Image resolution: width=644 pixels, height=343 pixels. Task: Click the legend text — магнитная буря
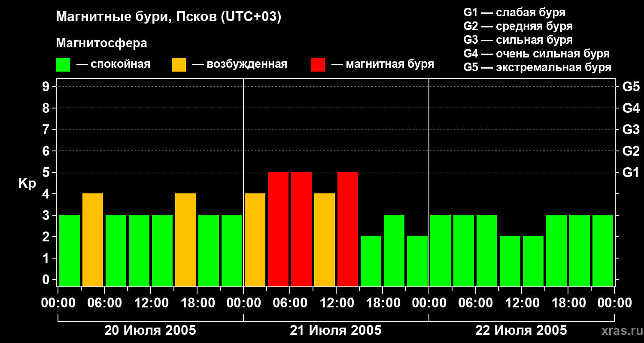click(x=383, y=64)
